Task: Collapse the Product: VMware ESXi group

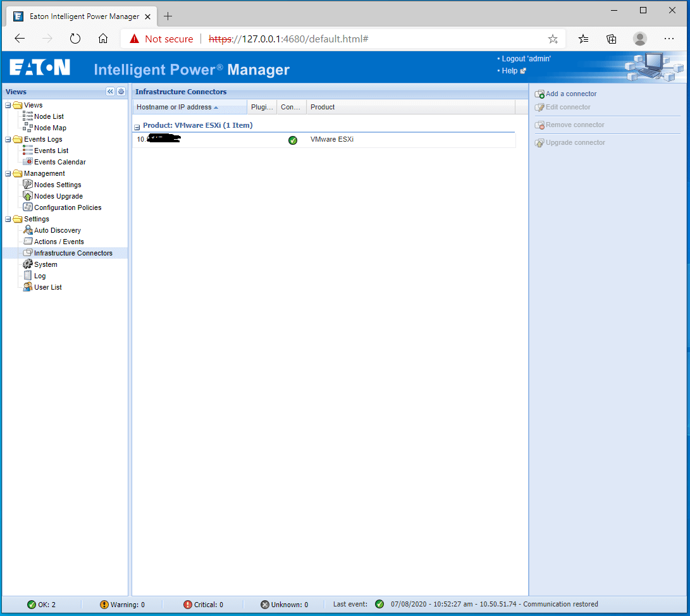Action: click(137, 126)
